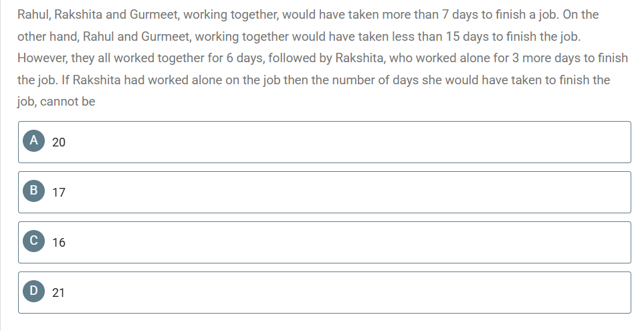Click the circular D badge icon
This screenshot has height=331, width=644.
(33, 291)
